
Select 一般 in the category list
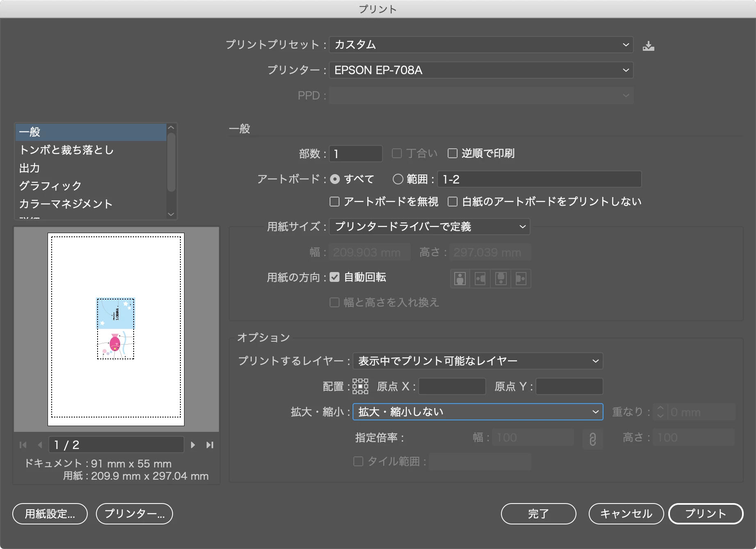(x=91, y=132)
